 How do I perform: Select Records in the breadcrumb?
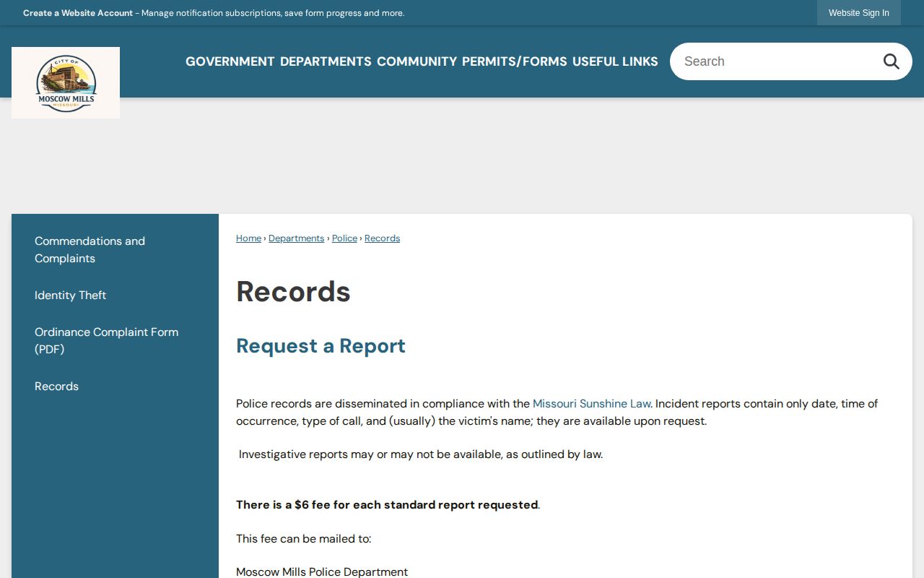pos(382,238)
